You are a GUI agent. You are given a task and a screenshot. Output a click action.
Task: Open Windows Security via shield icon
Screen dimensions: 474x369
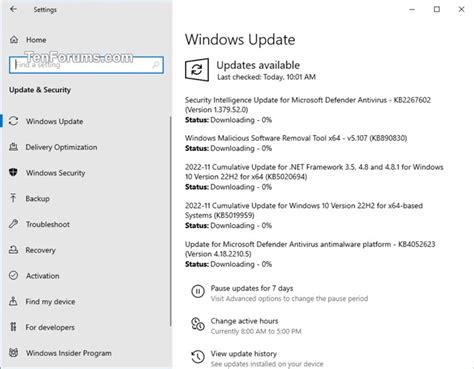click(13, 172)
